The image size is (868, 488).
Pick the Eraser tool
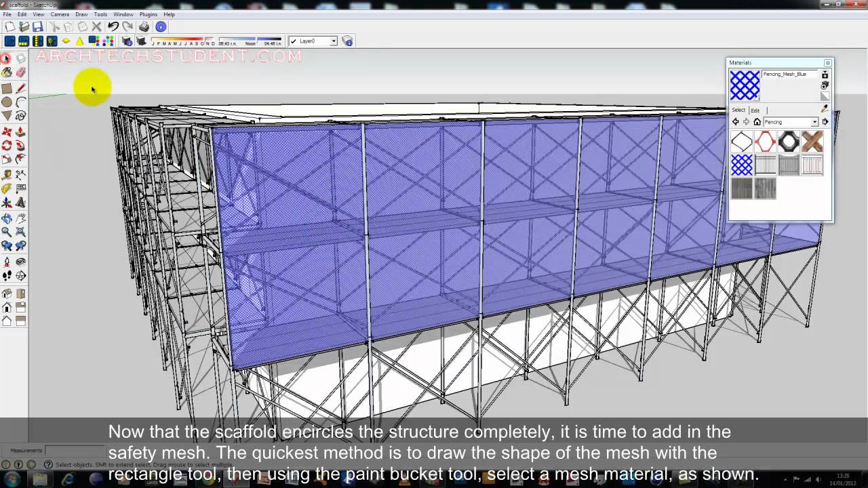(x=21, y=73)
